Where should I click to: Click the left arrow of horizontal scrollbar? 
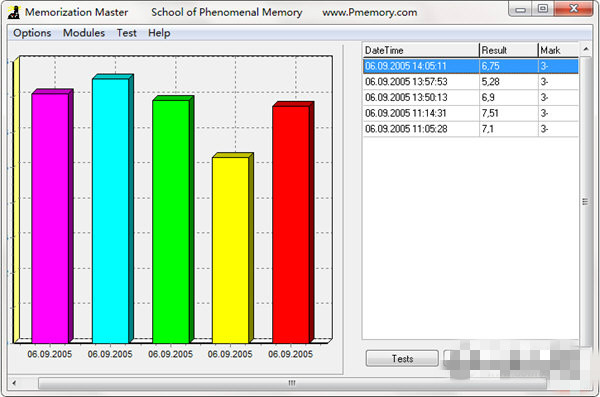tap(14, 383)
